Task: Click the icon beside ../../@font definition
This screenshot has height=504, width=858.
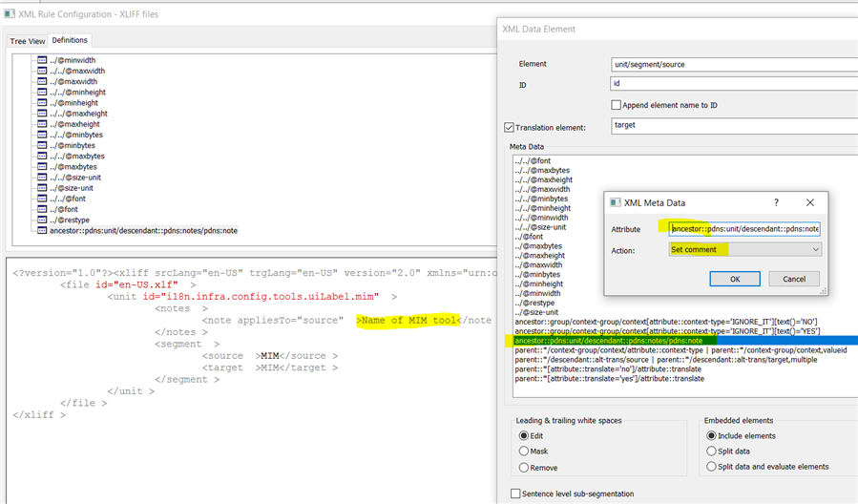Action: coord(42,199)
